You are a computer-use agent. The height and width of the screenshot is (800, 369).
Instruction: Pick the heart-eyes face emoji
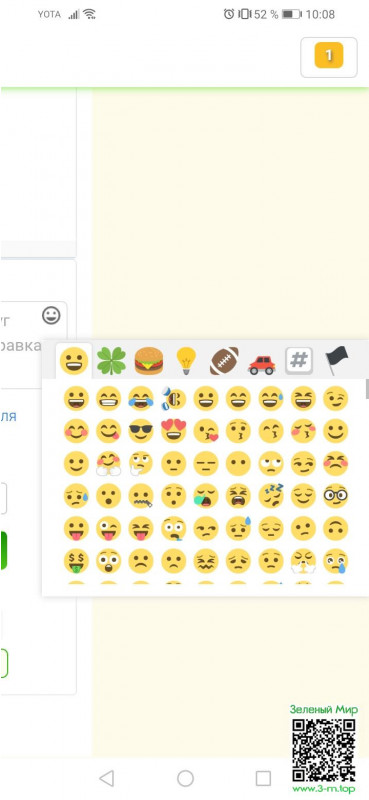pyautogui.click(x=174, y=431)
